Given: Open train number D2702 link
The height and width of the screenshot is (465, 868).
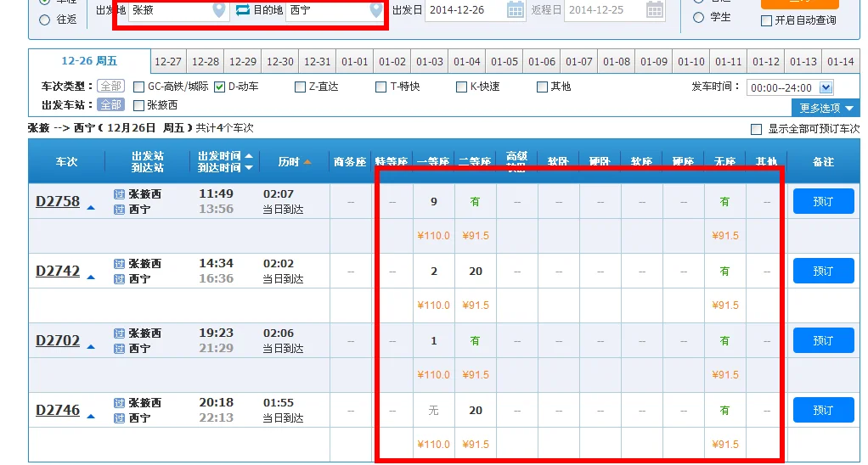Looking at the screenshot, I should tap(58, 340).
